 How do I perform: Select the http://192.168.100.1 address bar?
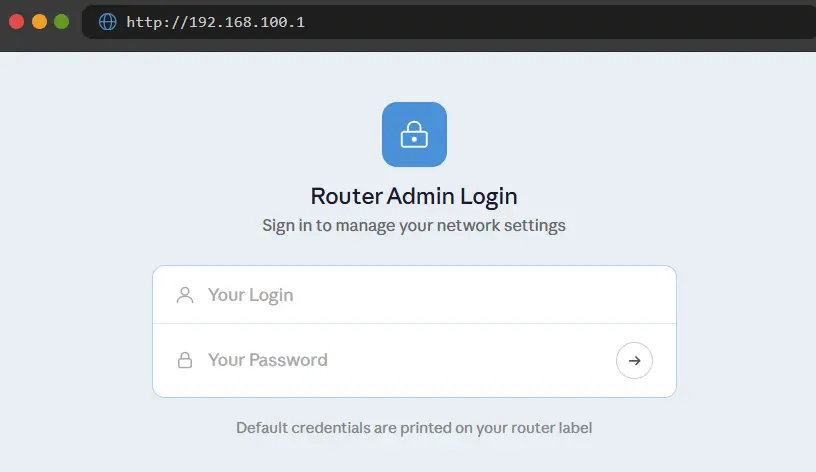pos(449,22)
